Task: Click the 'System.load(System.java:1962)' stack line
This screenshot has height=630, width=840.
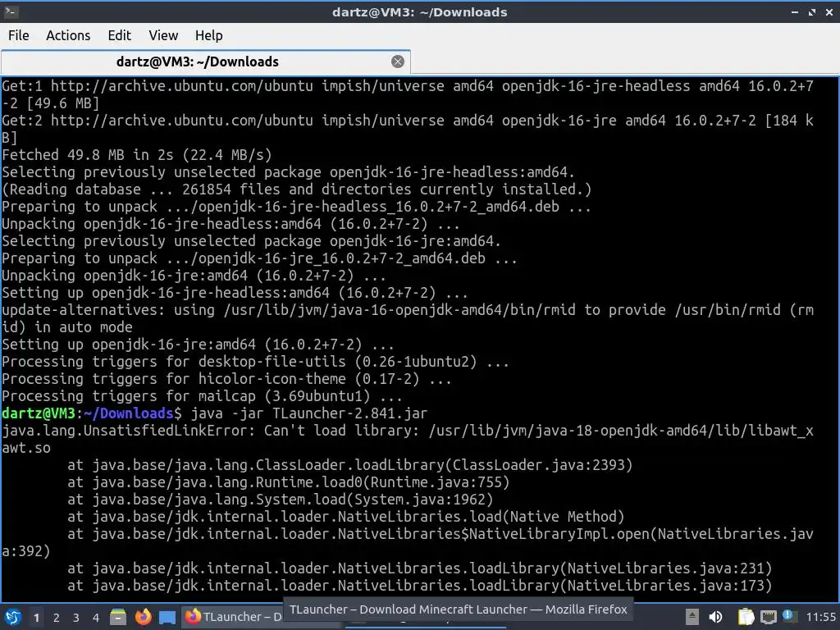Action: 281,499
